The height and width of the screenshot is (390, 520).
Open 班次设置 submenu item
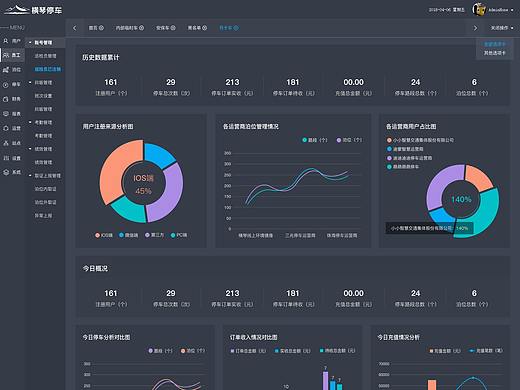[43, 96]
